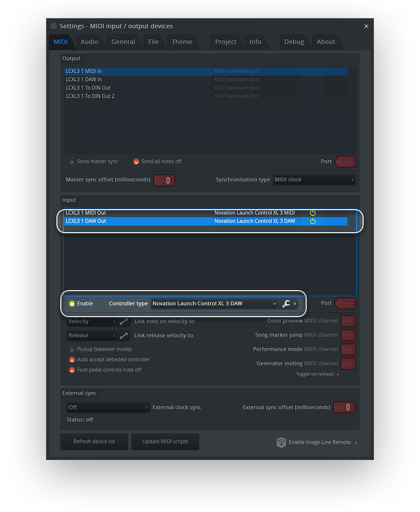Click Performance mode MIDI channel field
Screen dimensions: 420x512
pos(348,350)
